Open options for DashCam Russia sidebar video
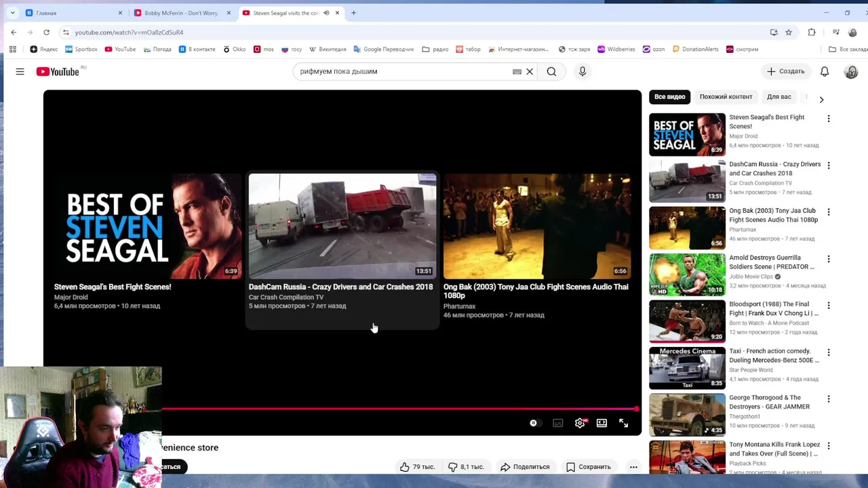This screenshot has height=488, width=868. (x=828, y=165)
